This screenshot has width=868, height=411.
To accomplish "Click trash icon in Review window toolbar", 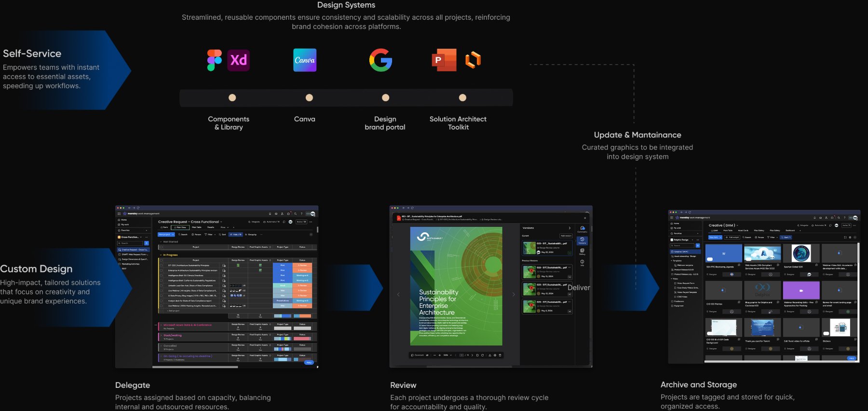I will pyautogui.click(x=500, y=355).
